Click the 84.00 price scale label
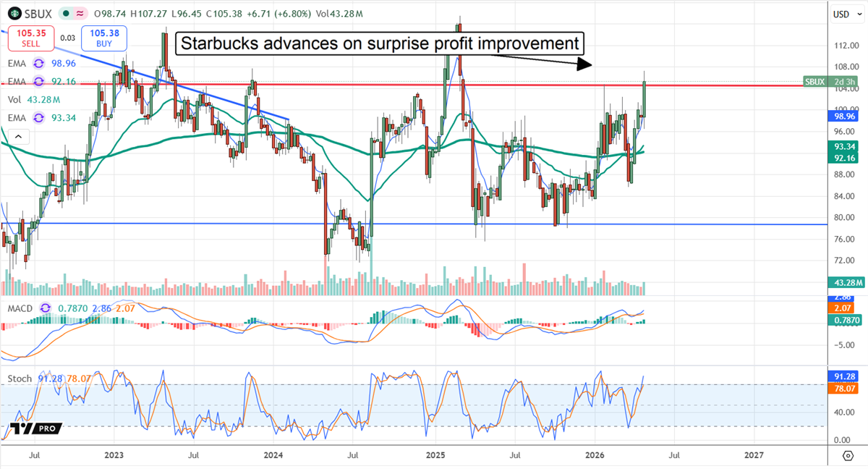 (x=843, y=196)
